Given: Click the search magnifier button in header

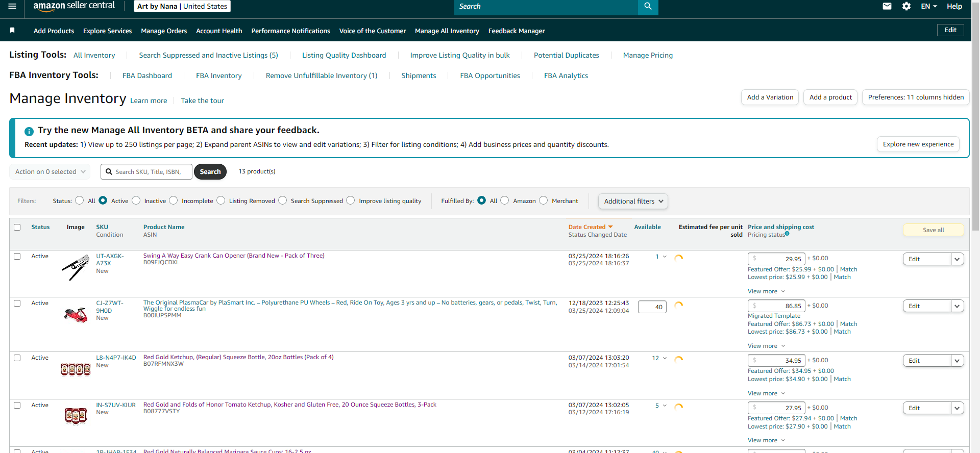Looking at the screenshot, I should pyautogui.click(x=648, y=6).
